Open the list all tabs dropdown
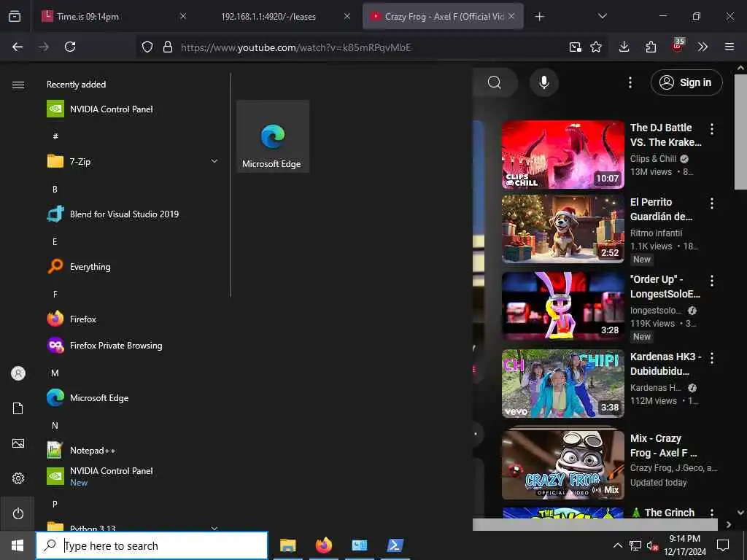The width and height of the screenshot is (747, 560). (x=602, y=17)
